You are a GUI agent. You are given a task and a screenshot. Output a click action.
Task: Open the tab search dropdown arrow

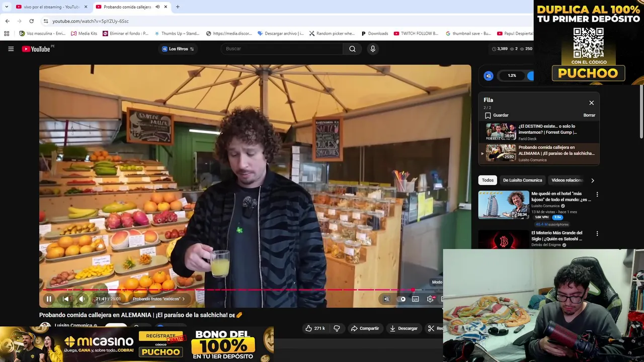tap(6, 7)
